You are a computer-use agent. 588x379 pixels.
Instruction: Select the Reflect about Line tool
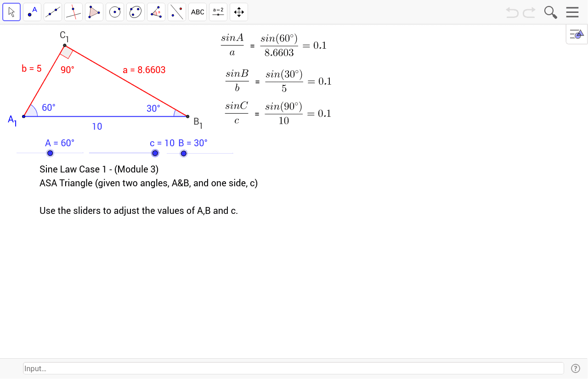177,12
